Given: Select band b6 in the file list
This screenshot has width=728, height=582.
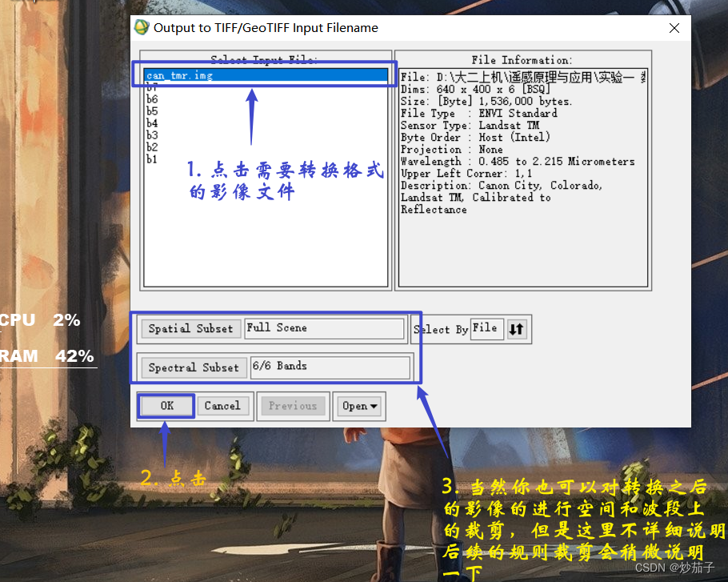Looking at the screenshot, I should point(152,99).
